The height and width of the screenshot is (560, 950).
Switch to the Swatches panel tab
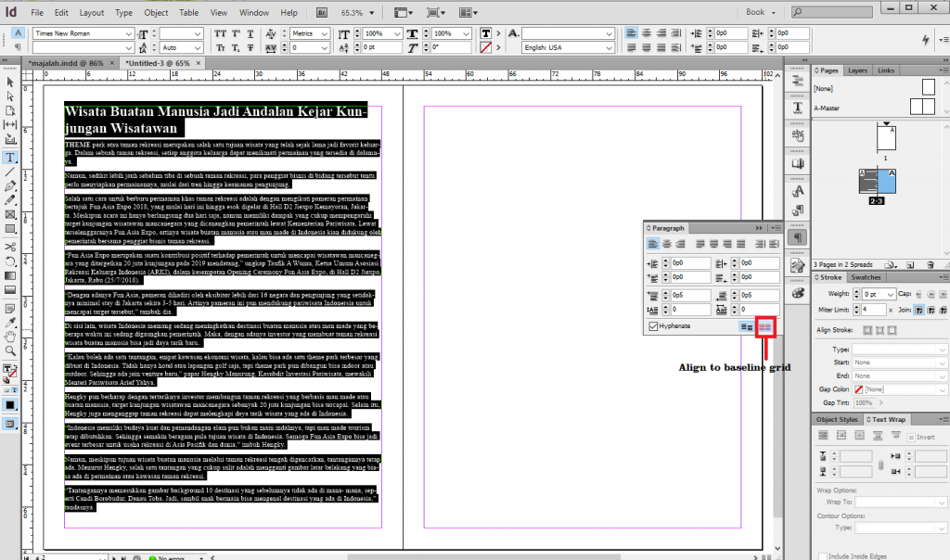(866, 277)
